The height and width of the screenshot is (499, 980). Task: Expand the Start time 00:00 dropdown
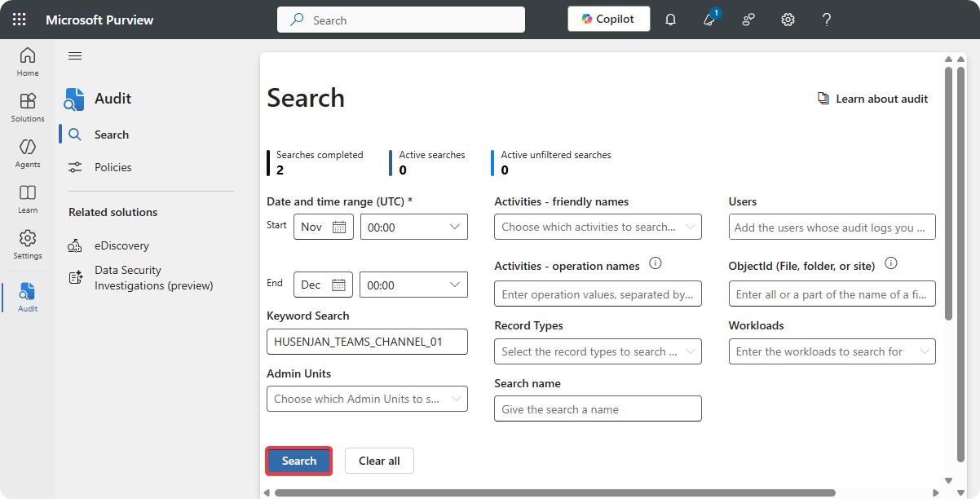(455, 227)
